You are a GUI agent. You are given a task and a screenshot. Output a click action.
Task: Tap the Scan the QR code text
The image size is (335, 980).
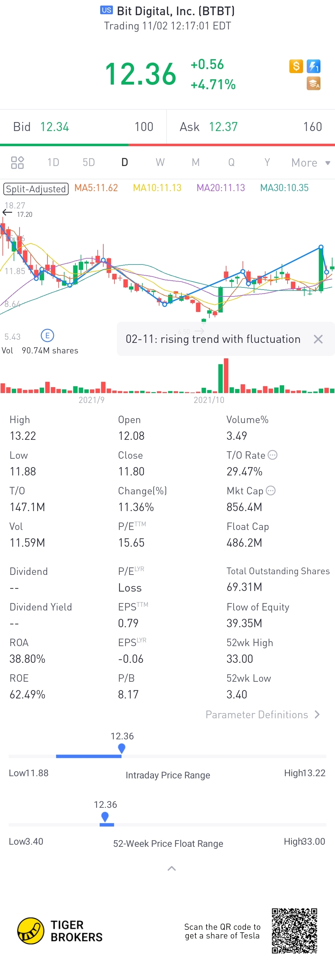[x=222, y=931]
